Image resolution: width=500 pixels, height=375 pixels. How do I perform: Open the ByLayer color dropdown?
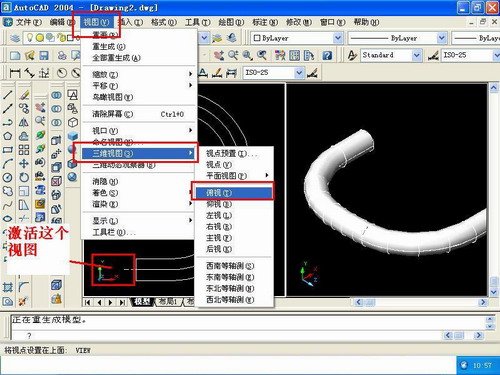click(x=297, y=38)
